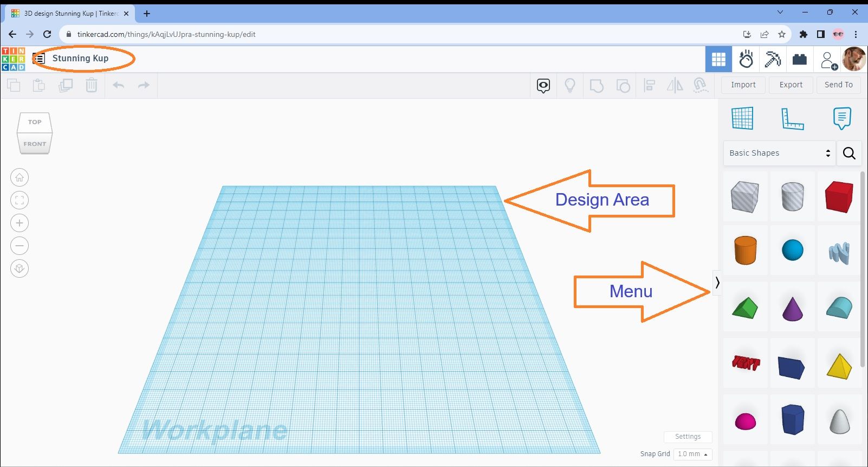Image resolution: width=868 pixels, height=467 pixels.
Task: Click the Send To button
Action: coord(839,85)
